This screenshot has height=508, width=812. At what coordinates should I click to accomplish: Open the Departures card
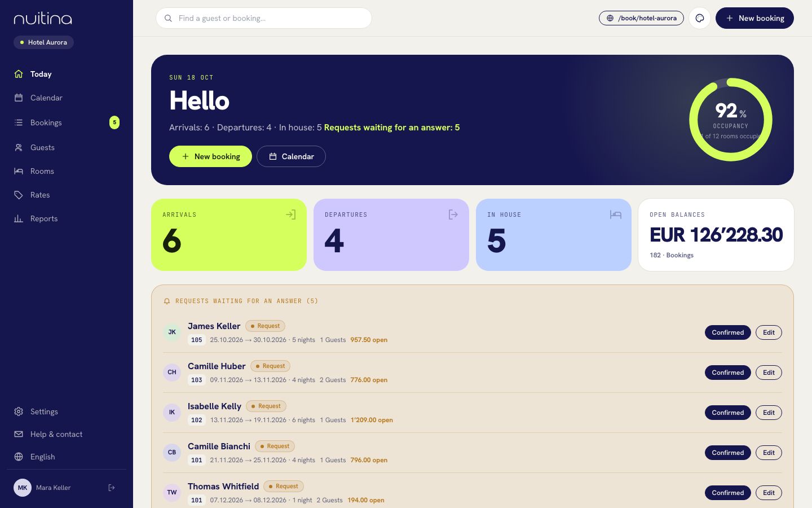click(391, 235)
